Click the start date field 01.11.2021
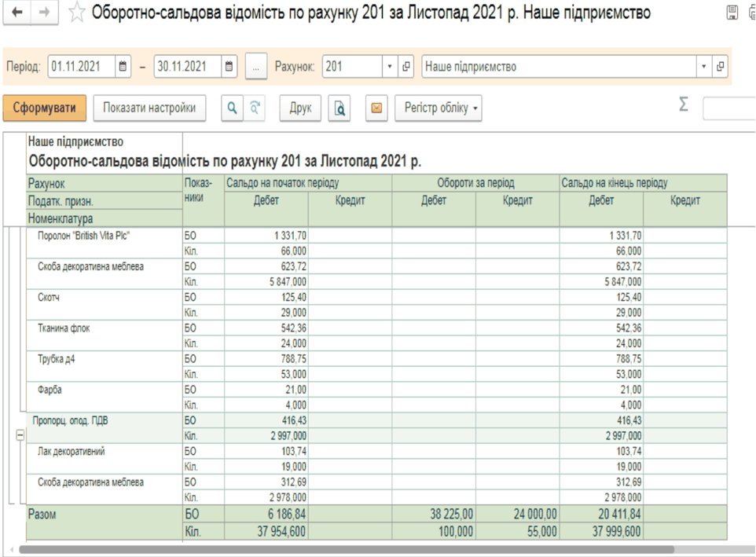This screenshot has height=557, width=756. point(82,67)
